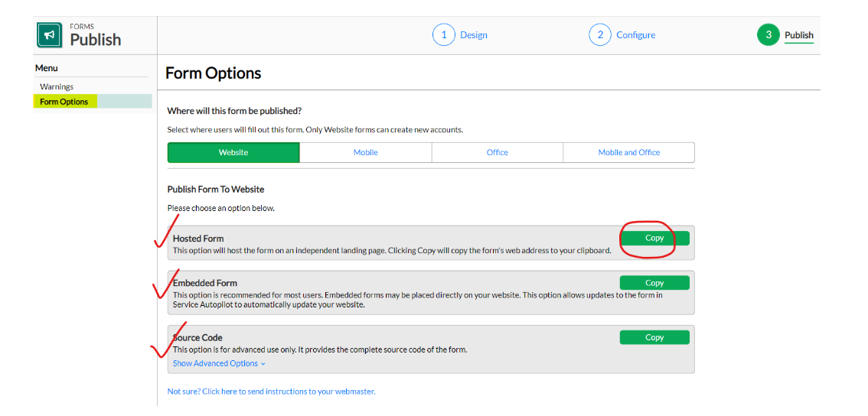Image resolution: width=868 pixels, height=416 pixels.
Task: Click 'Publish Form To Website' heading
Action: coord(216,189)
